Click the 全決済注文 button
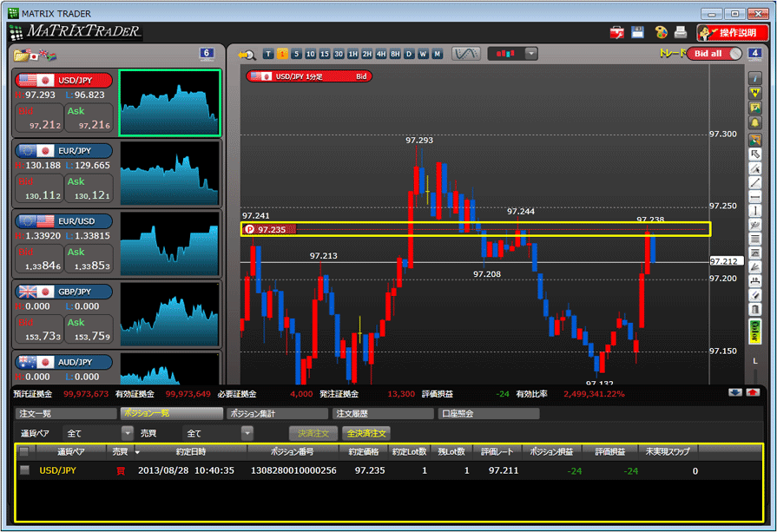Screen dimensions: 777x532 pos(366,433)
